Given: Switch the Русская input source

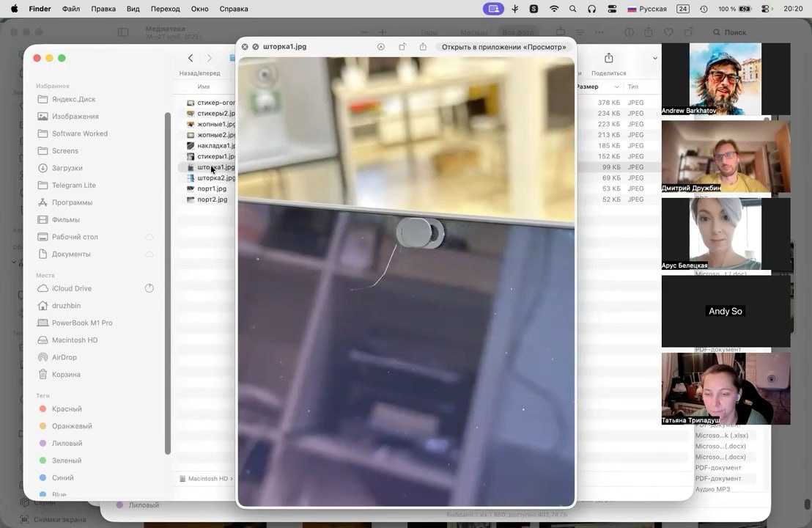Looking at the screenshot, I should point(647,9).
